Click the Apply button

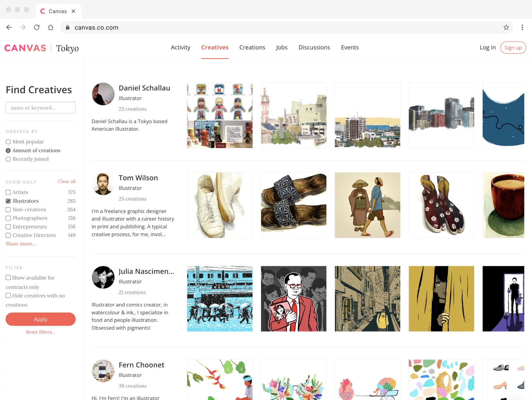[40, 319]
